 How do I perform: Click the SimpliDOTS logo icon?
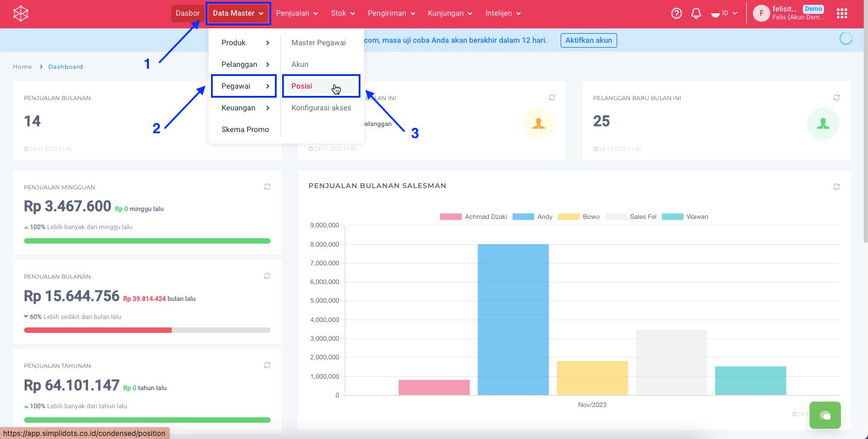click(x=21, y=13)
